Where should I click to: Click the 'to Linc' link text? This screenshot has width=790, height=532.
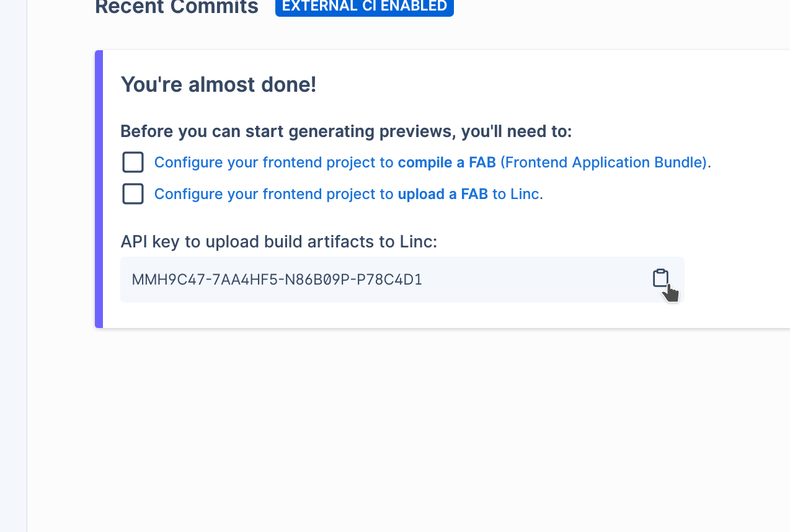coord(516,194)
